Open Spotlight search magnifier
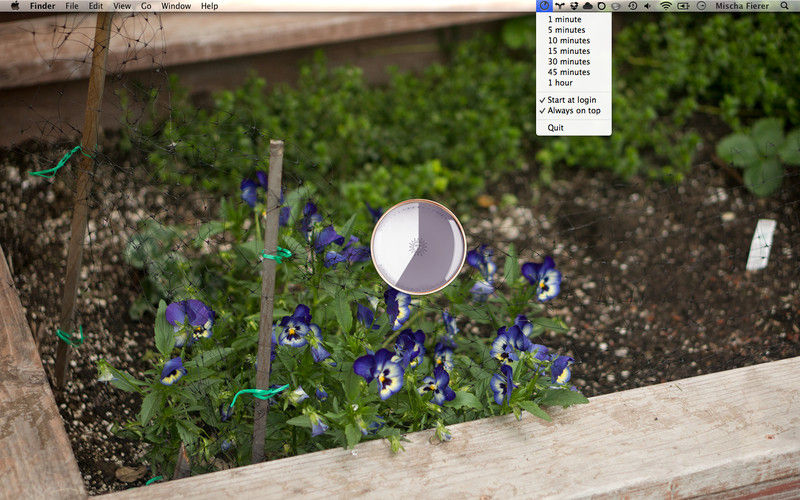The width and height of the screenshot is (800, 500). (784, 6)
